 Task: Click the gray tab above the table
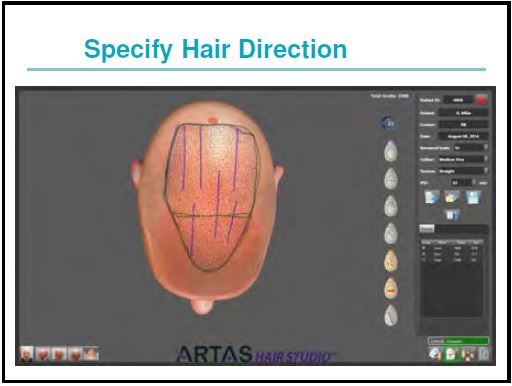(x=427, y=228)
